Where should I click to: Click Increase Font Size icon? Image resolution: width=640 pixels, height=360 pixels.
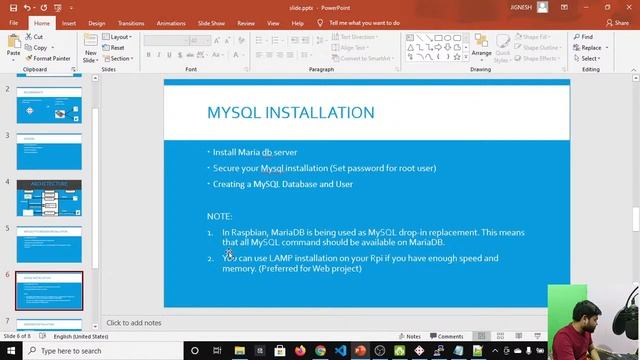tap(217, 40)
